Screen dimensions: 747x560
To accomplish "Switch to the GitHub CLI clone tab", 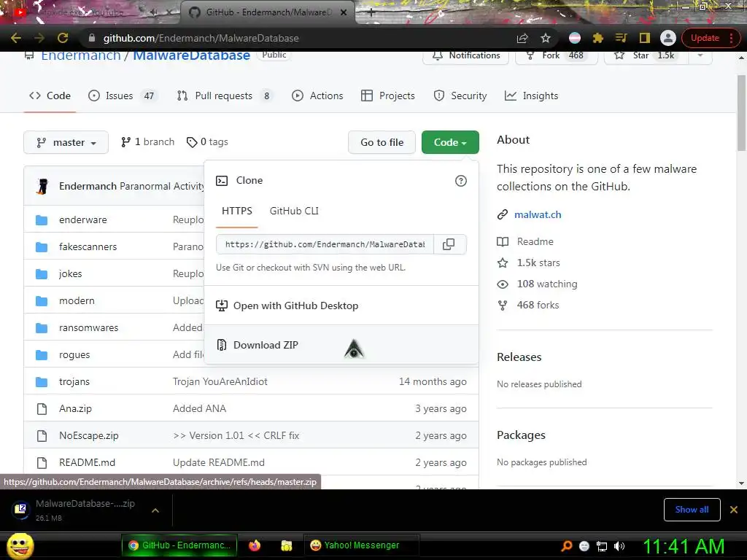I will tap(294, 211).
